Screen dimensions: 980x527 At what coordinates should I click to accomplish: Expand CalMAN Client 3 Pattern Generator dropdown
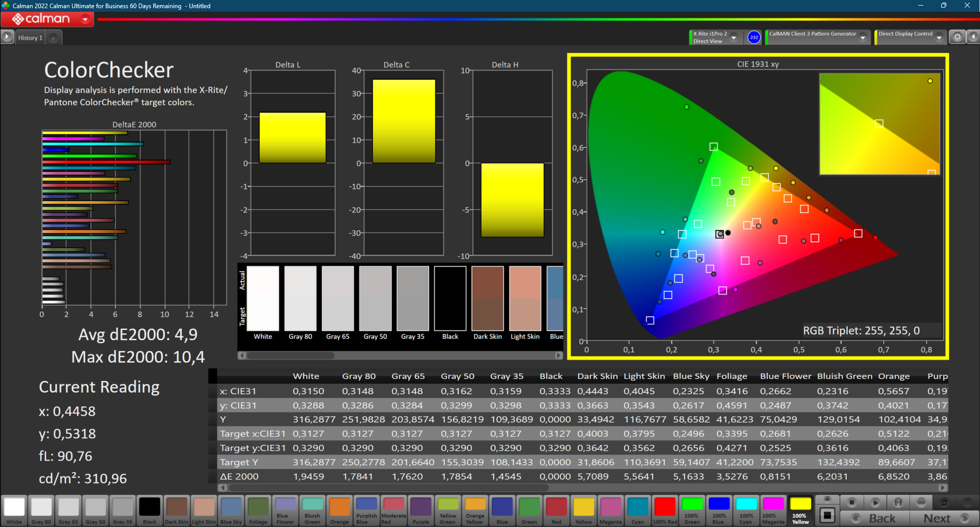[863, 38]
